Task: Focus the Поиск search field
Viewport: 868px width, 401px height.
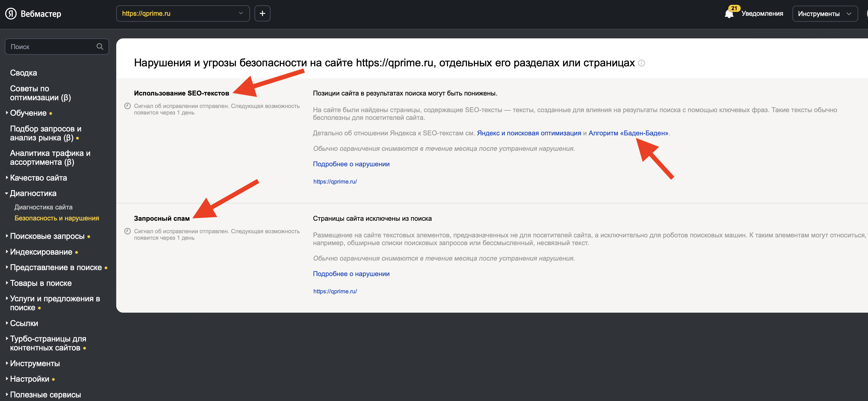Action: 56,46
